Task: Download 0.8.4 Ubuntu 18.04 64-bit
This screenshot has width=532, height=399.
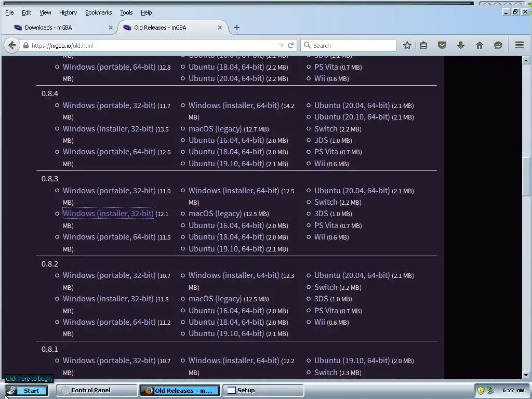Action: point(226,152)
